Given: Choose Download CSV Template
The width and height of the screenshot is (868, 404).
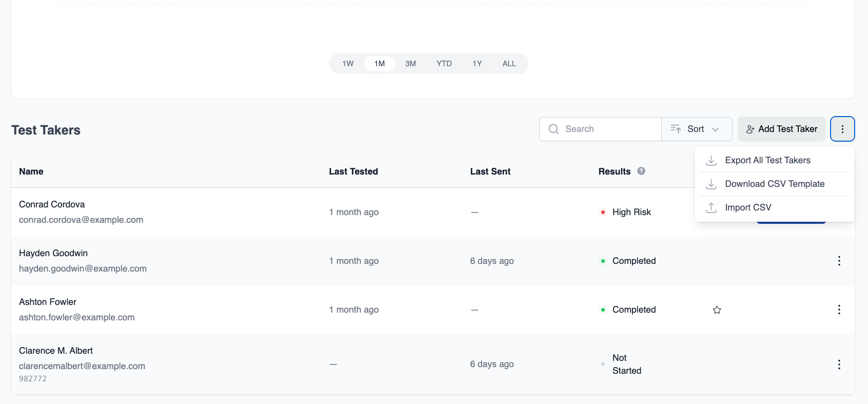Looking at the screenshot, I should [775, 184].
